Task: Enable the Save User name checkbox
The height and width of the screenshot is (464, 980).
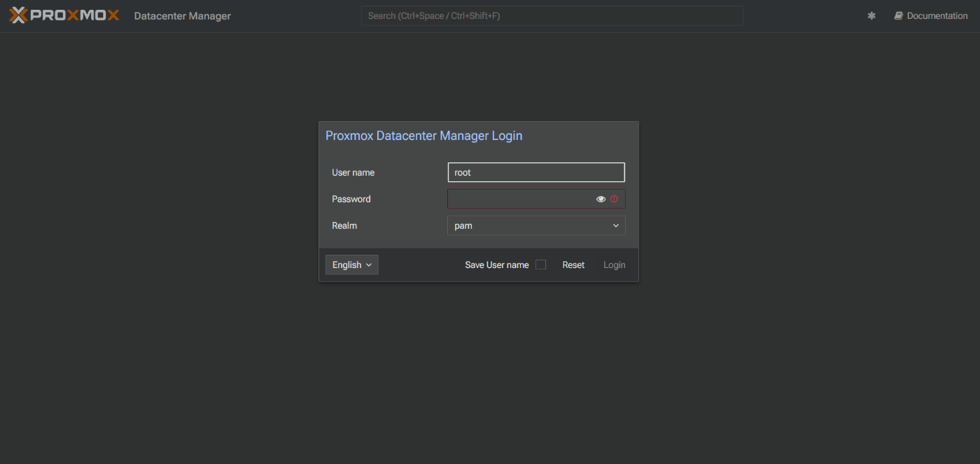Action: click(x=540, y=265)
